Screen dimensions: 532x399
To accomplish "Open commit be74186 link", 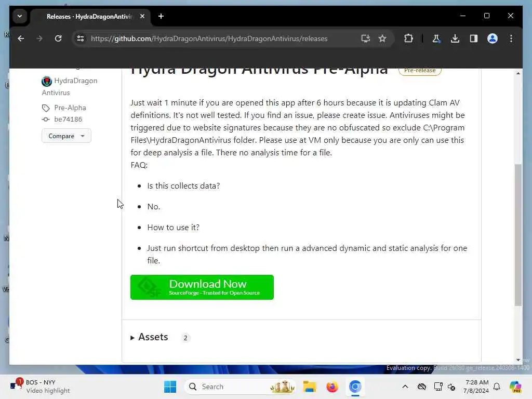I will 68,119.
